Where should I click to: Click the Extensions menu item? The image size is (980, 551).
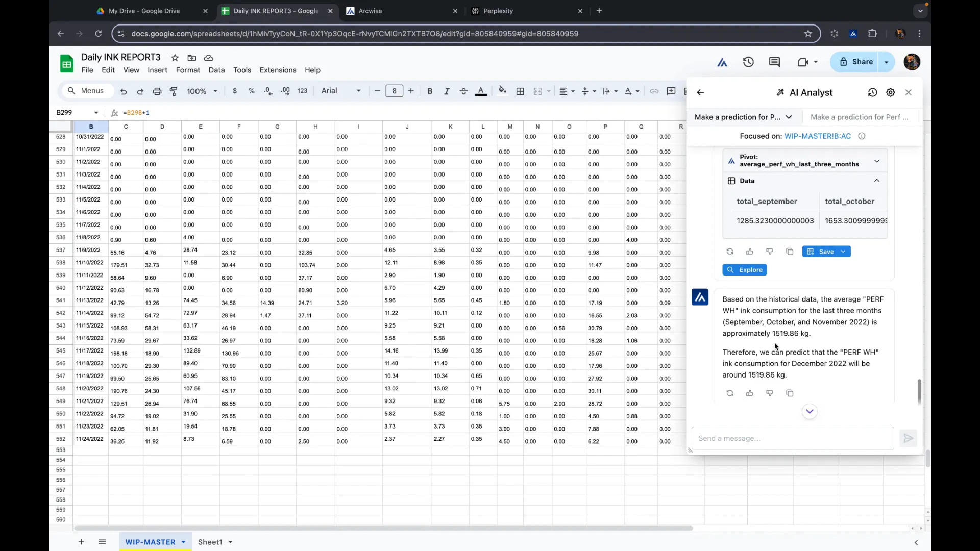click(x=279, y=70)
